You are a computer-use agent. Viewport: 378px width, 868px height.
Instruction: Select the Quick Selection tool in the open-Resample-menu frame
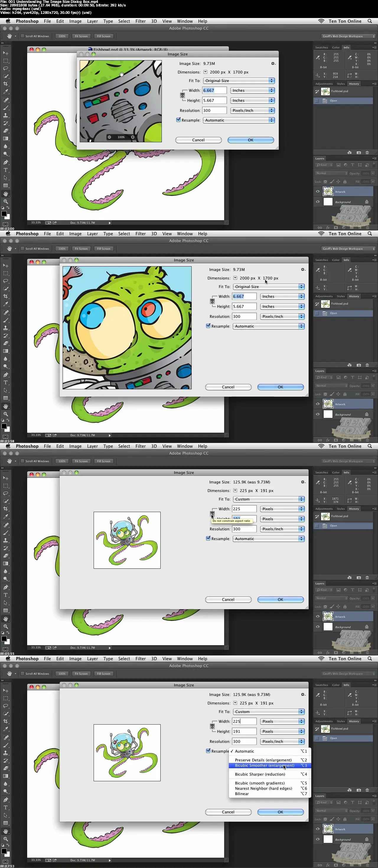click(6, 713)
